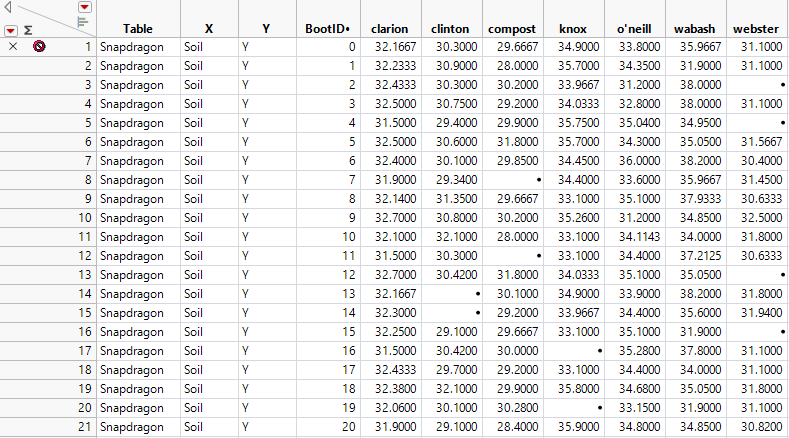Select the compost column header

click(x=512, y=29)
